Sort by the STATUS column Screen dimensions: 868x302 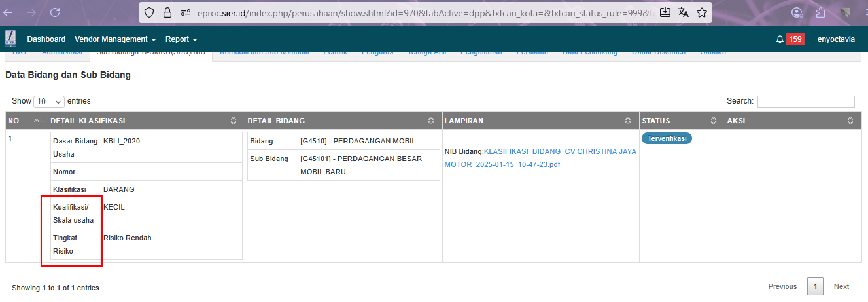pos(714,121)
